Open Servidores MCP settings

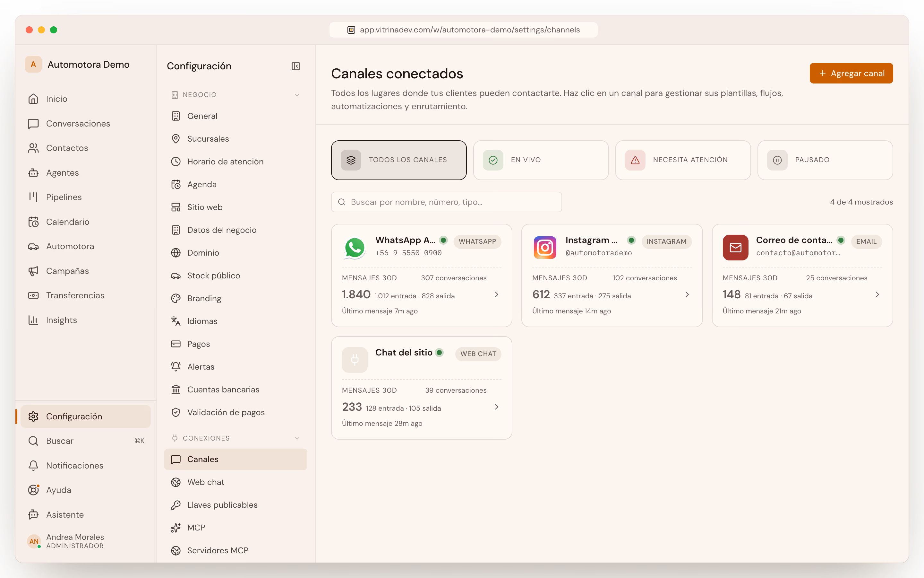point(235,550)
